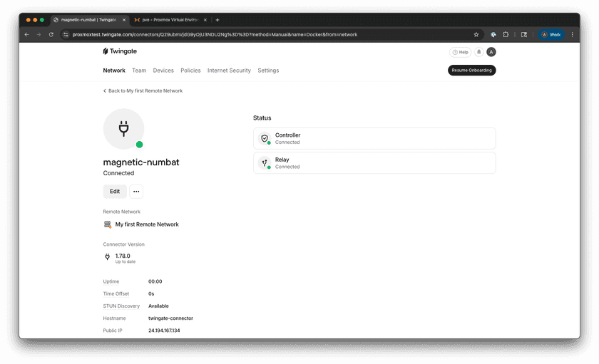Click the Controller shield status icon
This screenshot has width=599, height=364.
265,138
